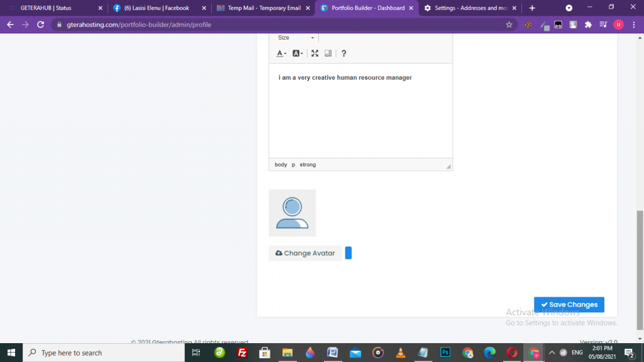
Task: Open the gray portrait extension icon
Action: click(573, 25)
